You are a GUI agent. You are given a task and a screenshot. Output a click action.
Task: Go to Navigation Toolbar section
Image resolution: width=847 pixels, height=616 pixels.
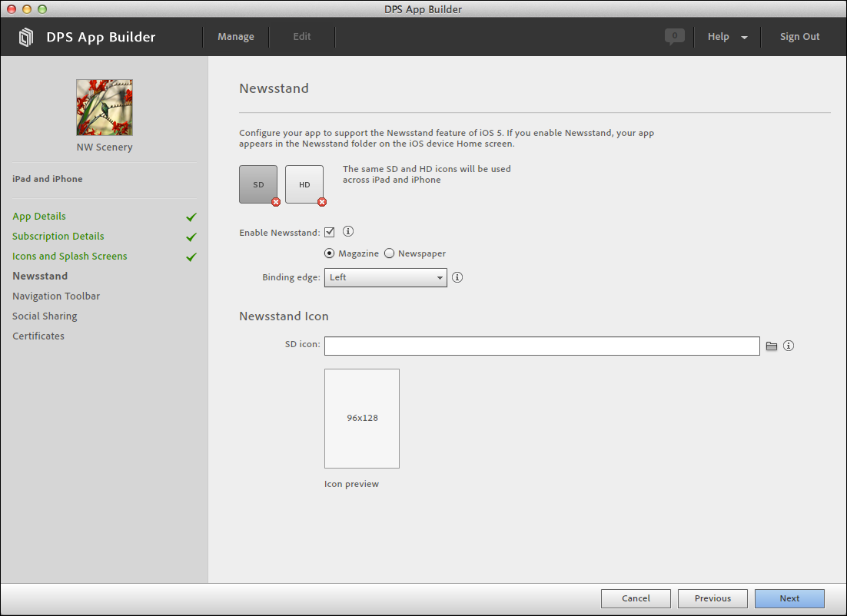[56, 296]
